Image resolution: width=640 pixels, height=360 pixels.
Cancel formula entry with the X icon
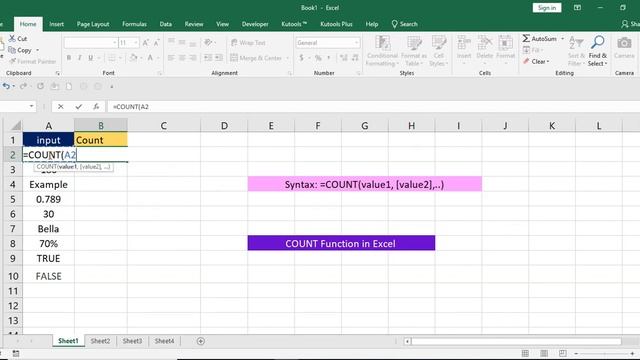coord(60,107)
